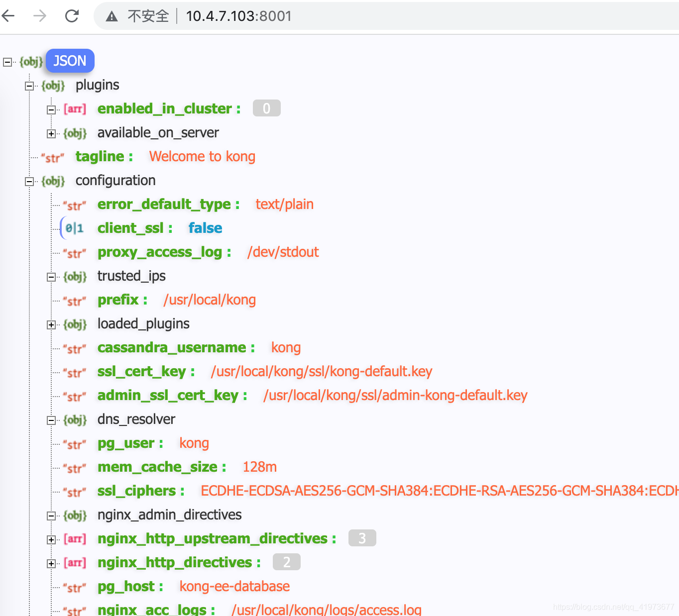Select the trusted_ips node label
679x616 pixels.
[x=131, y=276]
